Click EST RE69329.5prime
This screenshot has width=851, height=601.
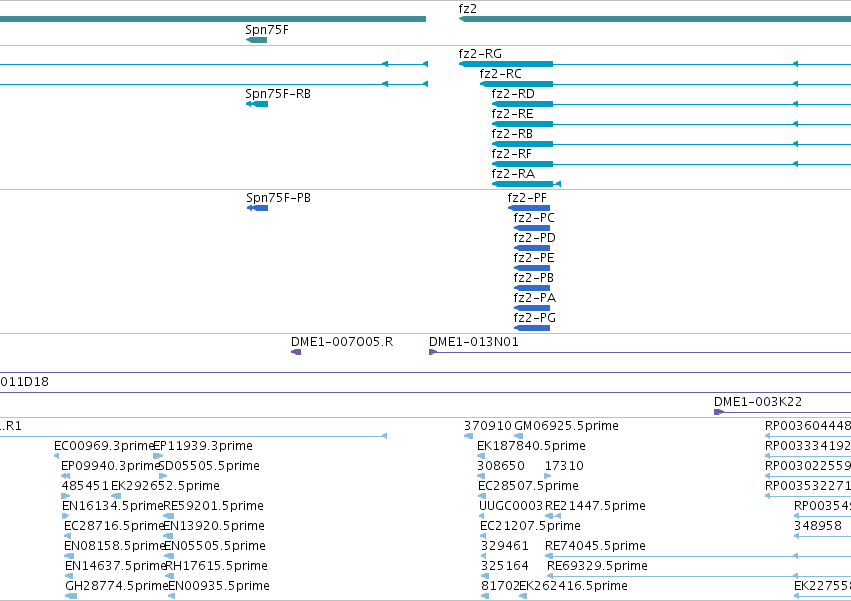(x=597, y=566)
